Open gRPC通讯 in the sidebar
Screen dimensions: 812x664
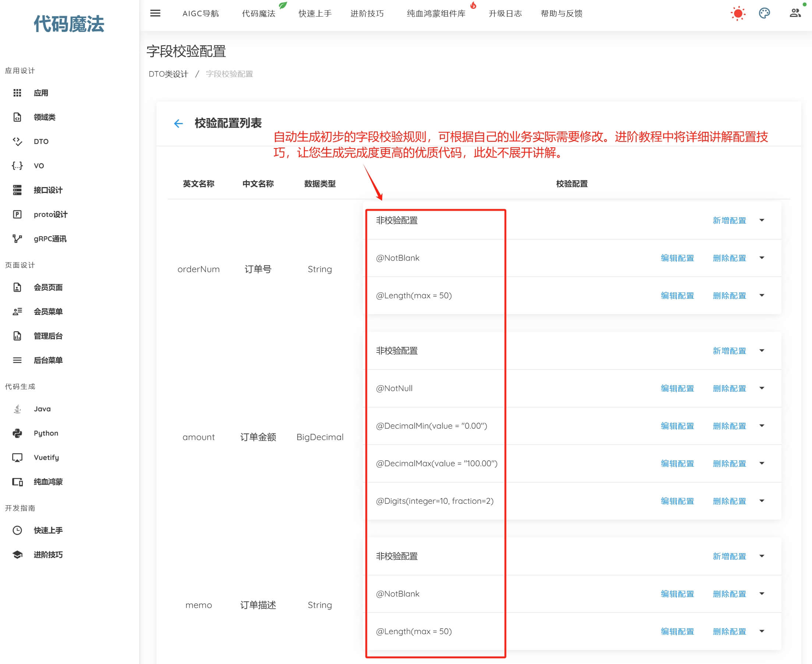pyautogui.click(x=50, y=239)
